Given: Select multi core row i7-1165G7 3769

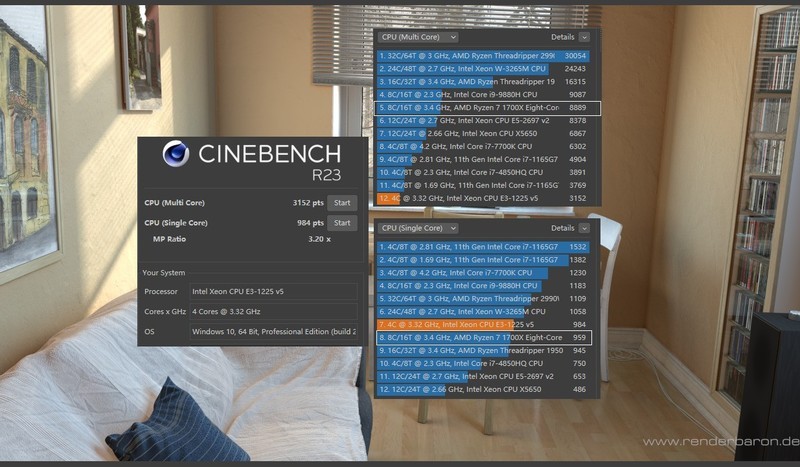Looking at the screenshot, I should [x=483, y=185].
